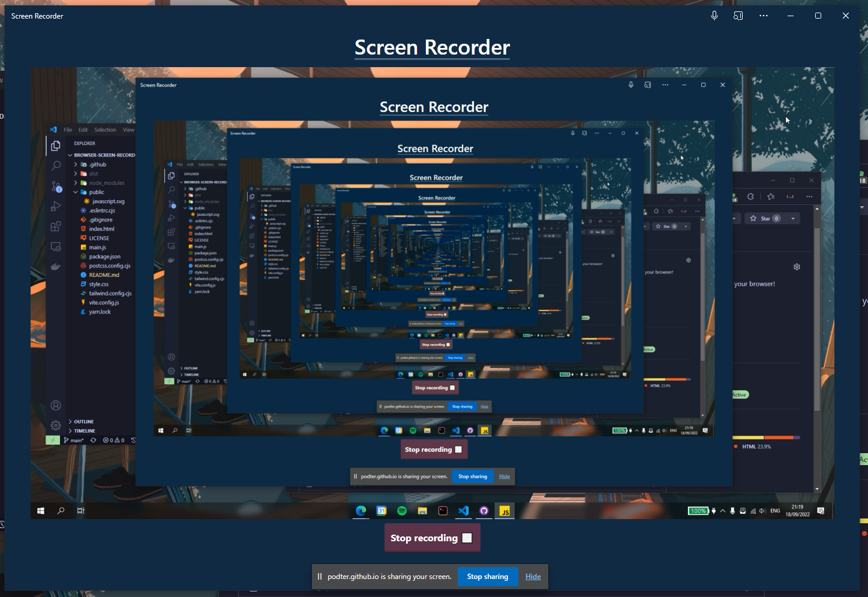Click the VS Code Search icon in the largest preview
This screenshot has height=597, width=868.
click(x=56, y=166)
